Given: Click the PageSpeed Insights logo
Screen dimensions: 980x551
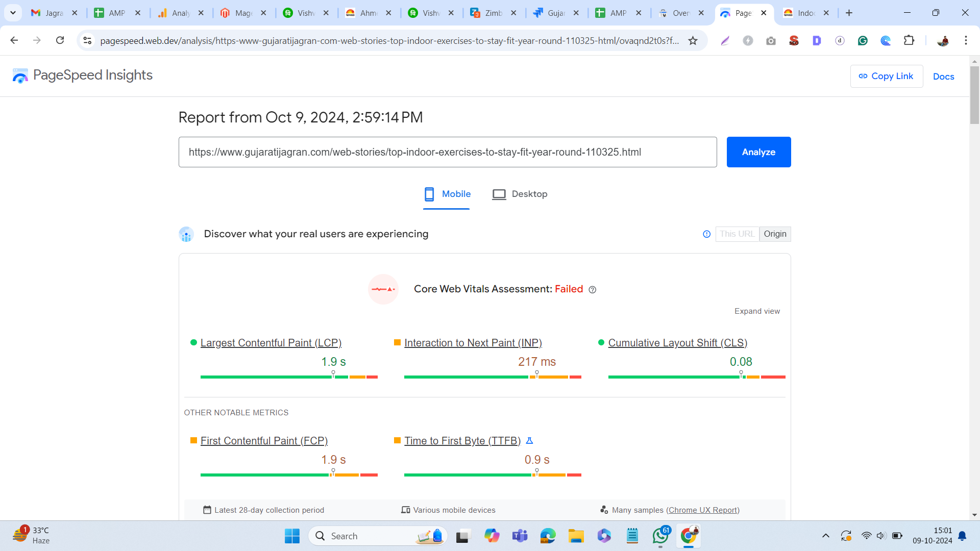Looking at the screenshot, I should pos(20,76).
